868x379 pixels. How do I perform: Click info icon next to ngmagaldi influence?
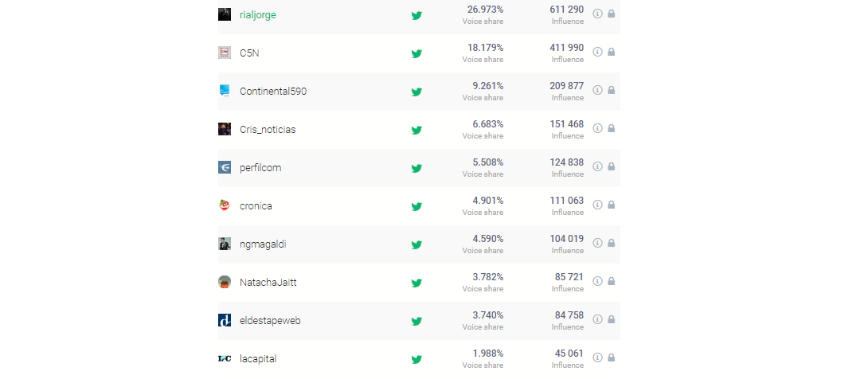(597, 243)
